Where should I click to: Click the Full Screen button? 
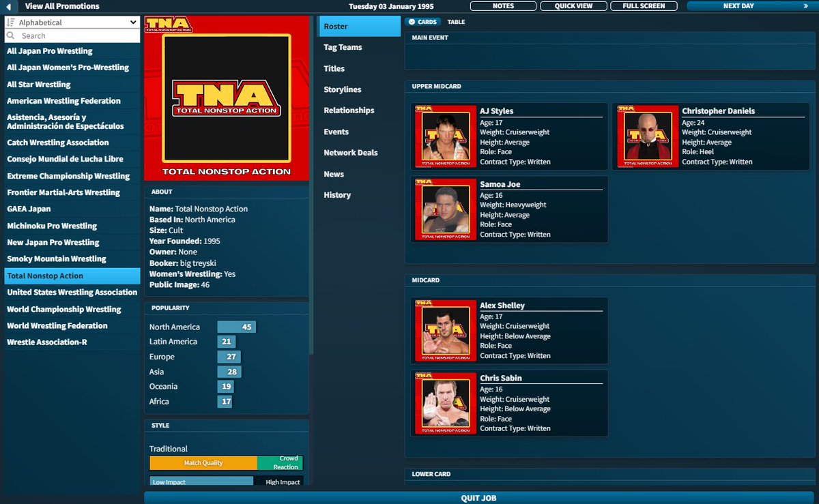point(643,6)
